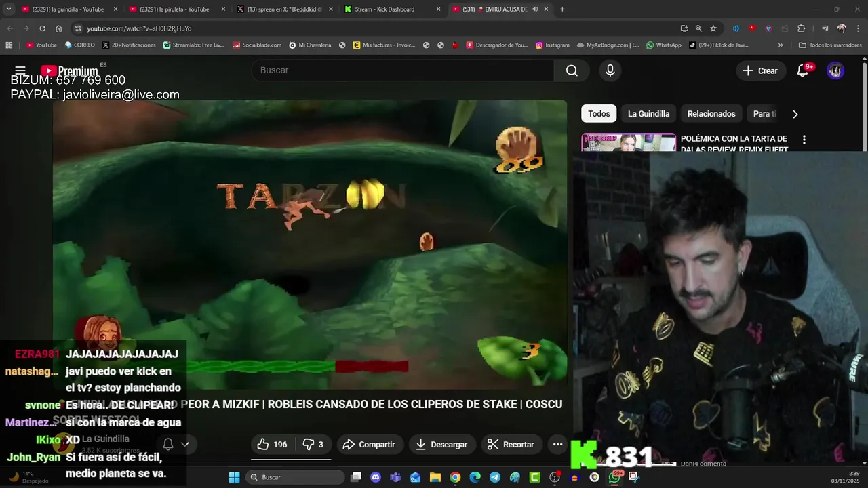The height and width of the screenshot is (488, 868).
Task: Open File Explorer from the taskbar
Action: coord(435,477)
